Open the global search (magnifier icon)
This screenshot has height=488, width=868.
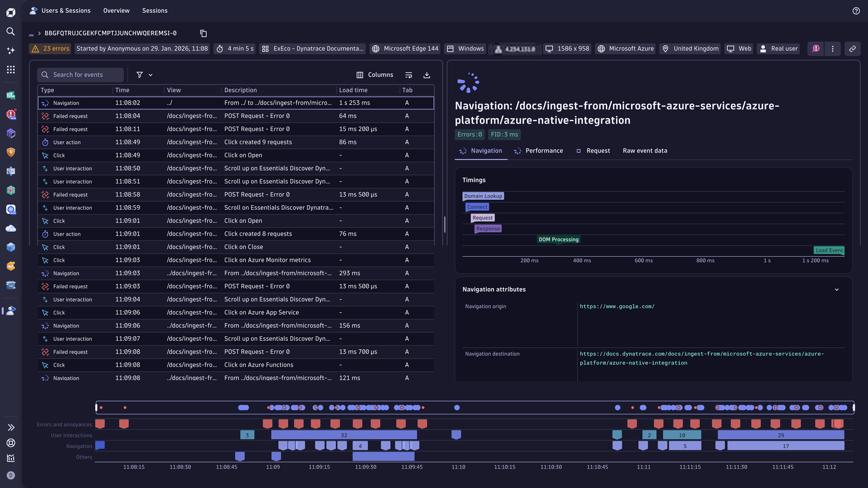(11, 32)
